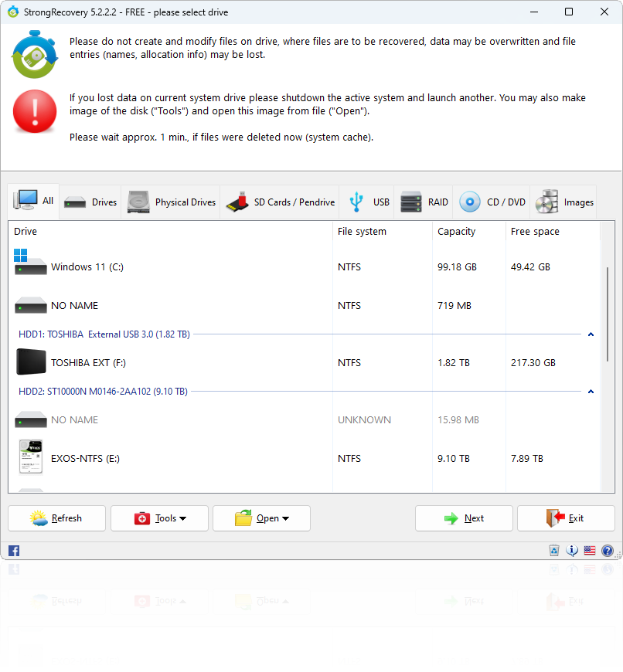The image size is (623, 672).
Task: Click the 15.98 MB capacity cell
Action: click(458, 420)
